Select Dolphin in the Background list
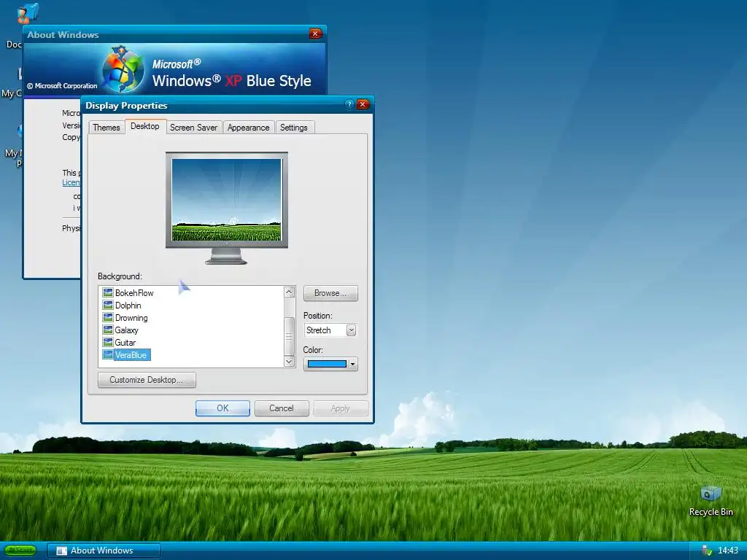747x560 pixels. point(128,306)
